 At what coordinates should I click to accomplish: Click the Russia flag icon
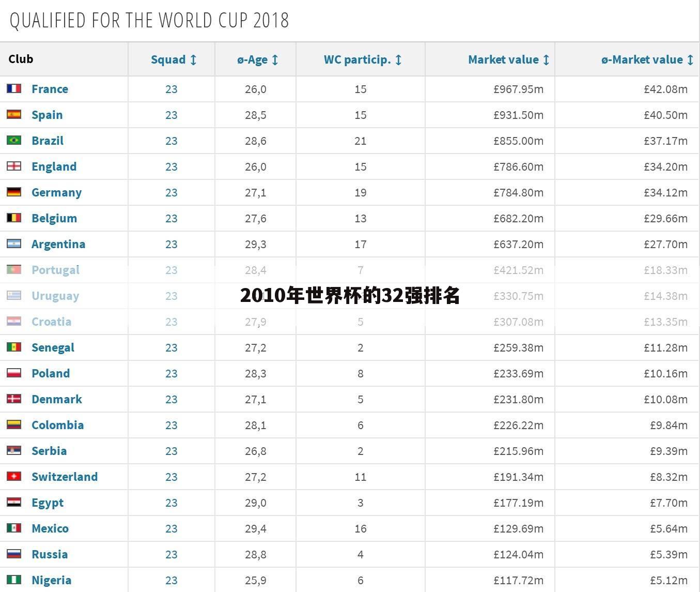[x=14, y=554]
